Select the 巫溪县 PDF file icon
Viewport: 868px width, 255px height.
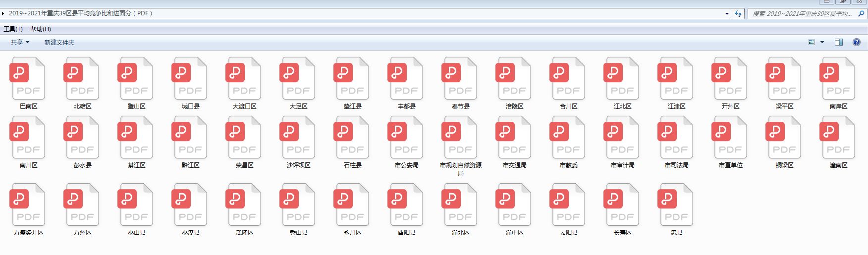(x=190, y=204)
